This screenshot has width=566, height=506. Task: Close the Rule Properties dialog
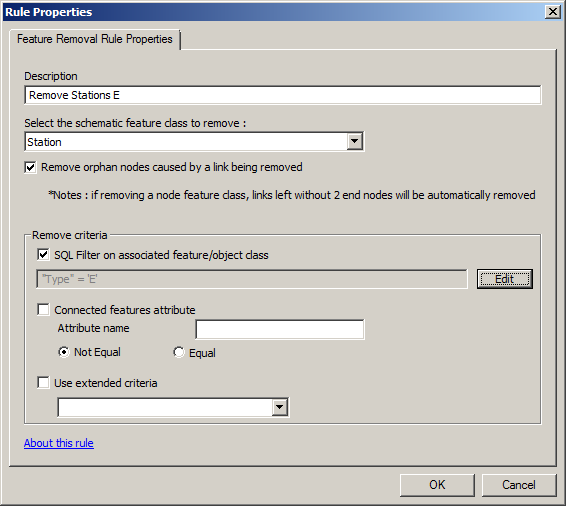pos(552,12)
